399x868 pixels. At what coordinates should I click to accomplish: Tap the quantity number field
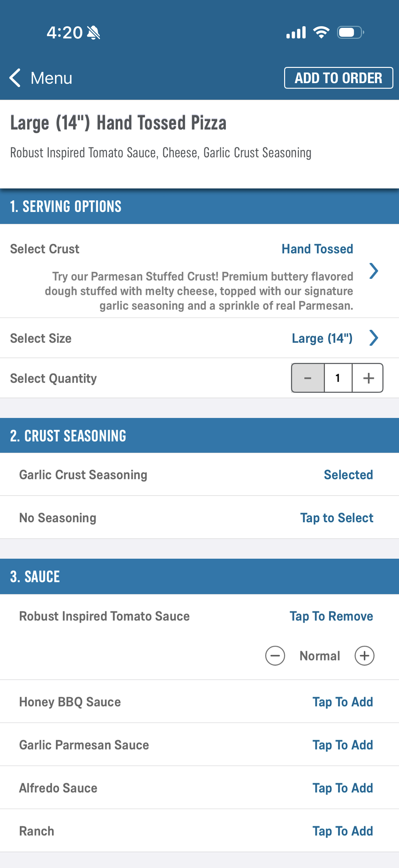[x=338, y=378]
